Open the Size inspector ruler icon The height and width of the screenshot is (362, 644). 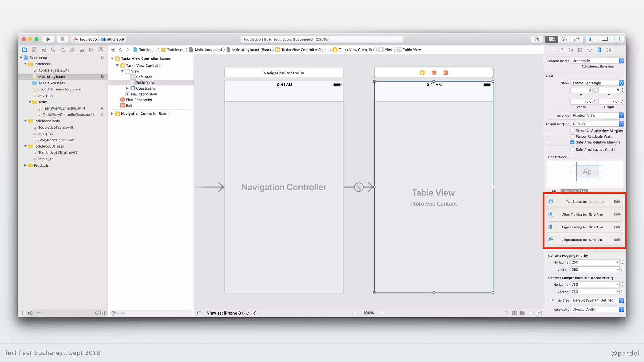pos(599,50)
